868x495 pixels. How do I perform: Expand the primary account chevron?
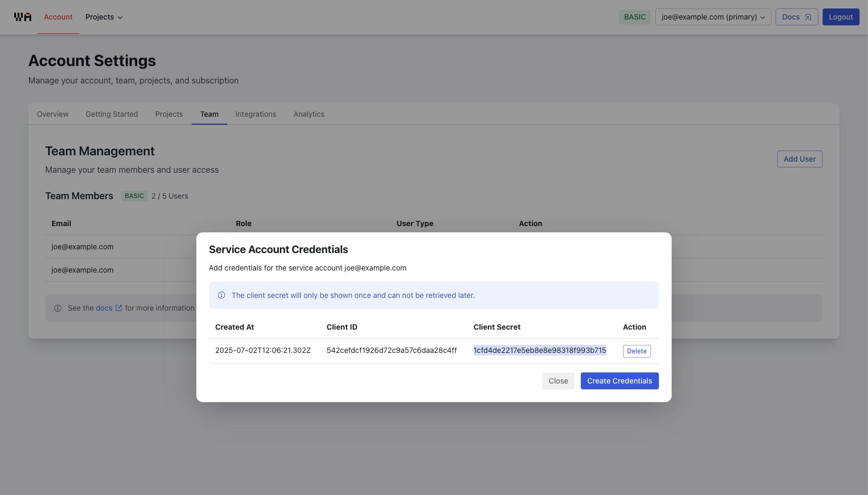tap(762, 17)
